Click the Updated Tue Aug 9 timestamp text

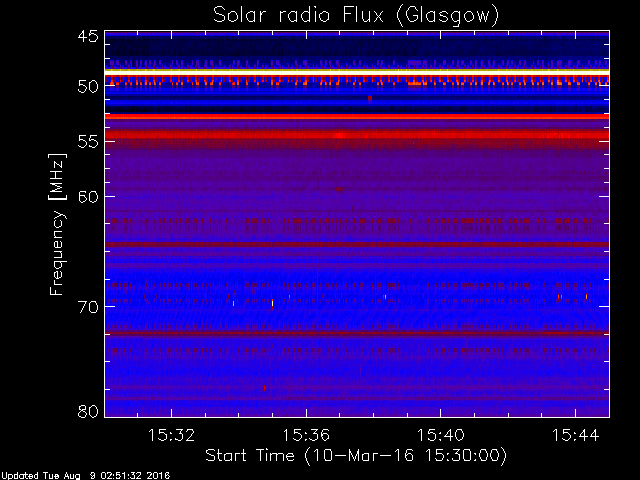point(85,476)
